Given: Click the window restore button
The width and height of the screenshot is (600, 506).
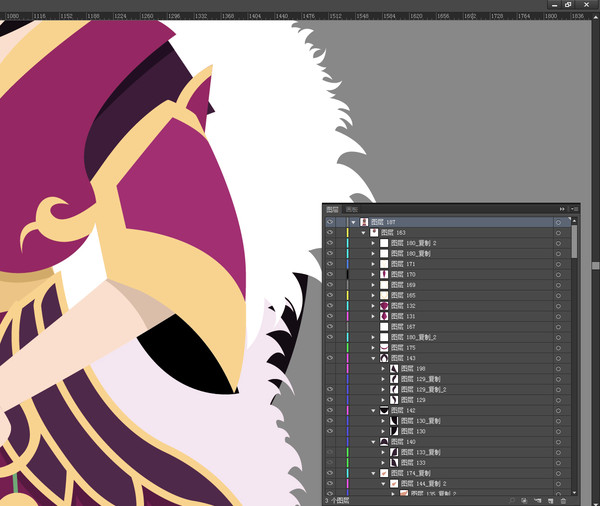Looking at the screenshot, I should (x=568, y=5).
